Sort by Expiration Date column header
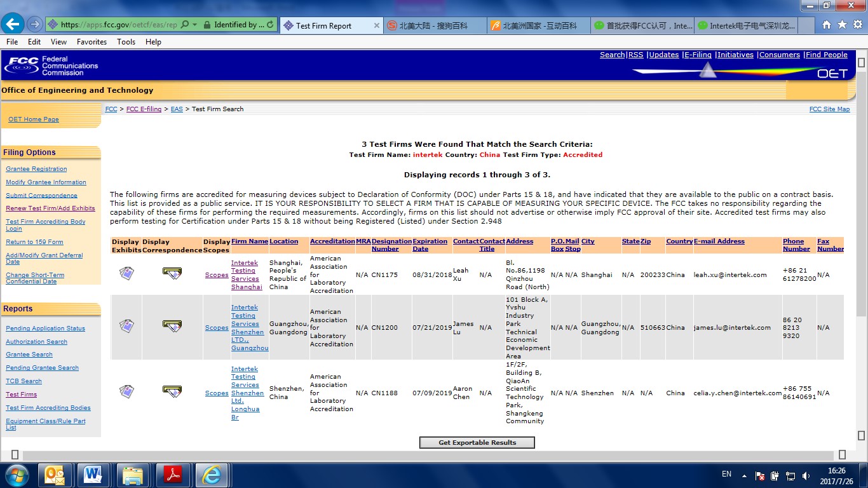The width and height of the screenshot is (868, 488). pos(430,245)
